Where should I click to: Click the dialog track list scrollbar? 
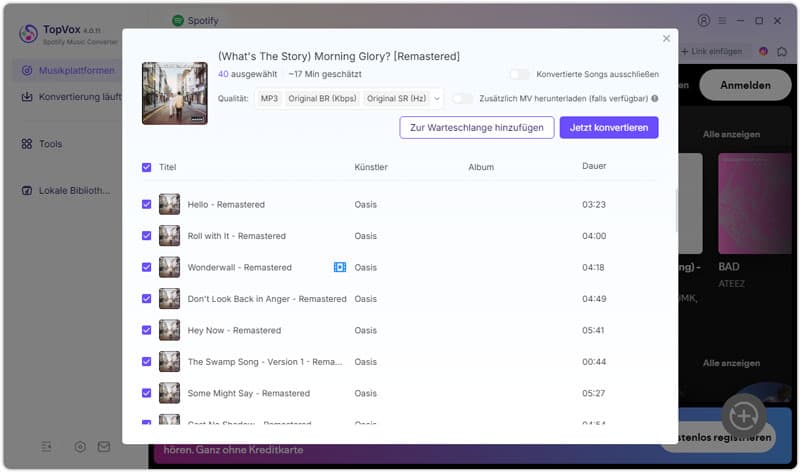677,210
